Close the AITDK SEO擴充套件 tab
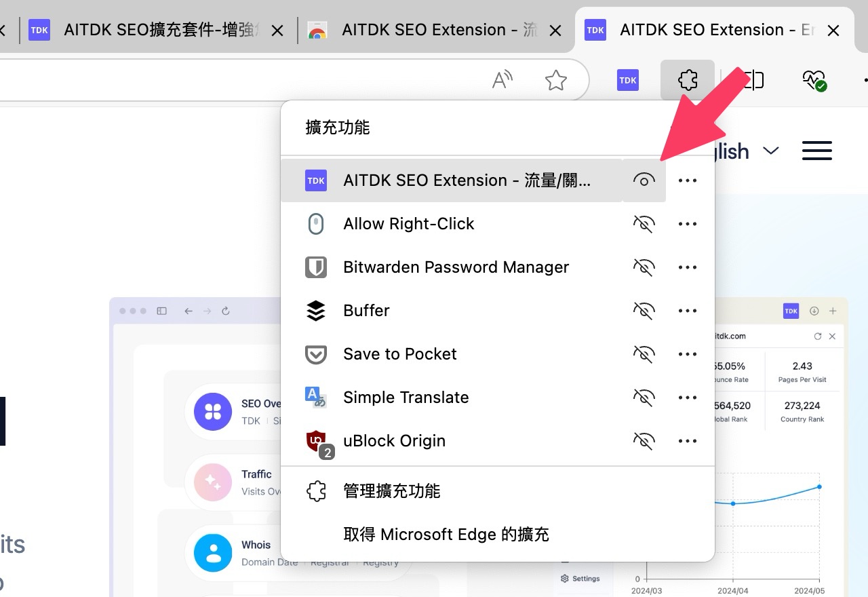The width and height of the screenshot is (868, 597). (x=277, y=31)
